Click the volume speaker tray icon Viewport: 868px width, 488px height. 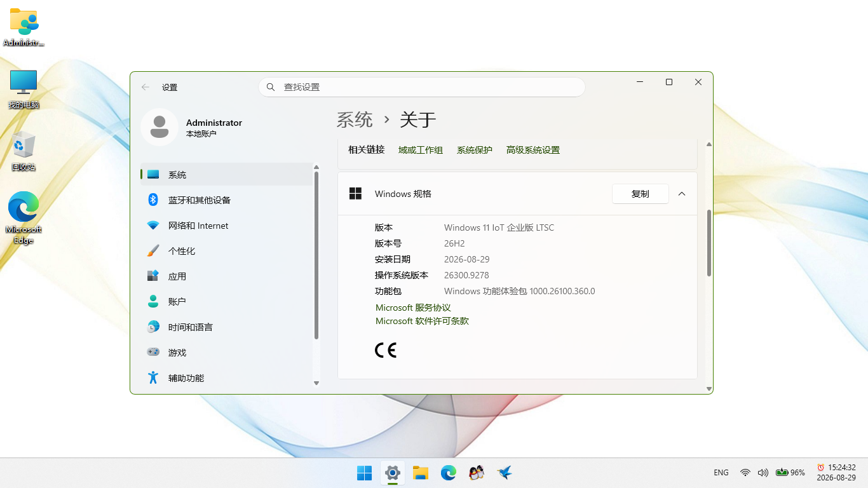(763, 473)
